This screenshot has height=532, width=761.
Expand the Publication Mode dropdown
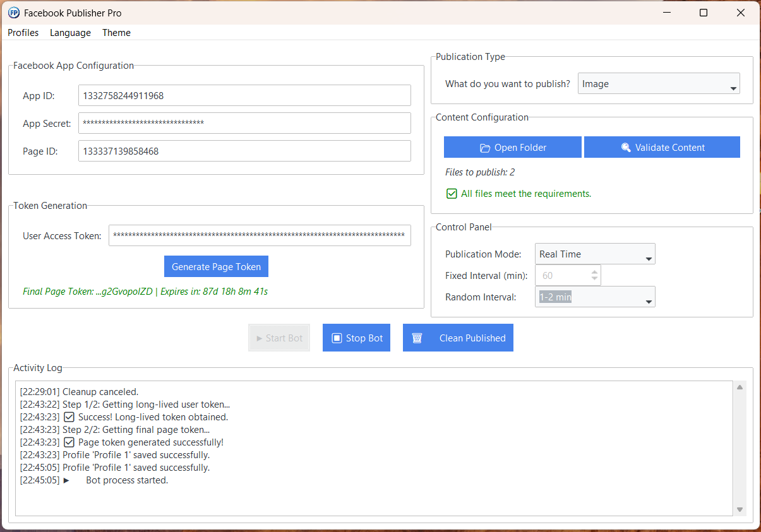595,254
